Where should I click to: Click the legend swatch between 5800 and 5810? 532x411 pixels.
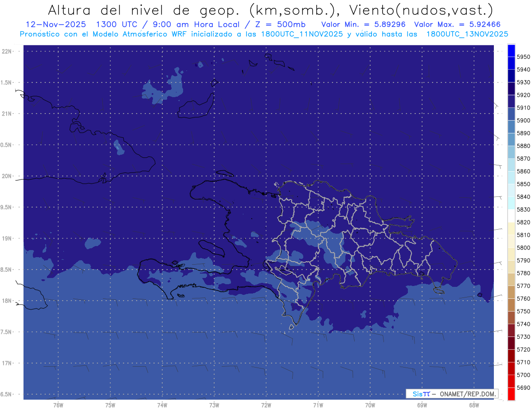point(511,241)
